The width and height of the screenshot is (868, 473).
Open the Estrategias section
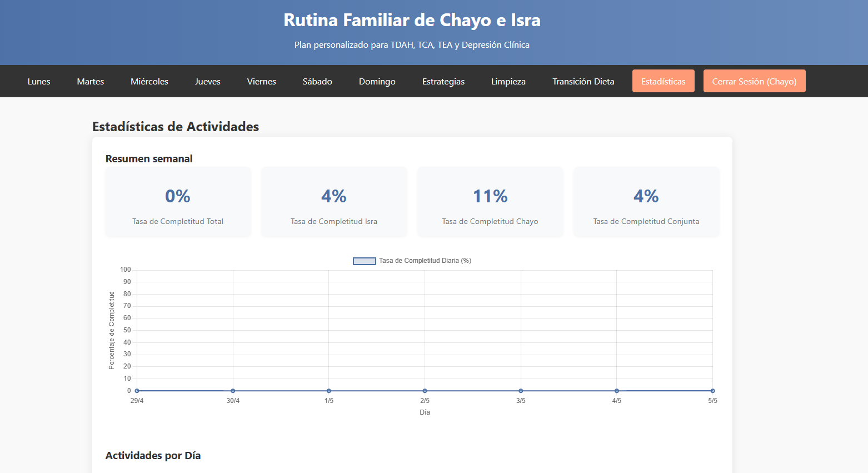443,81
